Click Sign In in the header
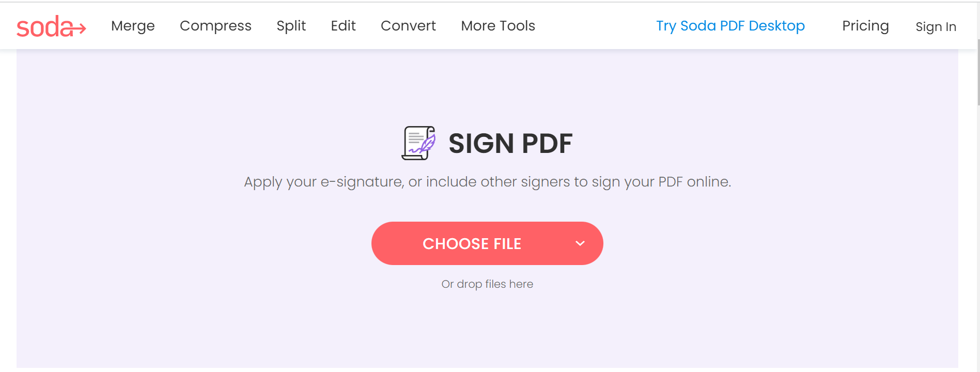This screenshot has height=372, width=980. point(936,27)
